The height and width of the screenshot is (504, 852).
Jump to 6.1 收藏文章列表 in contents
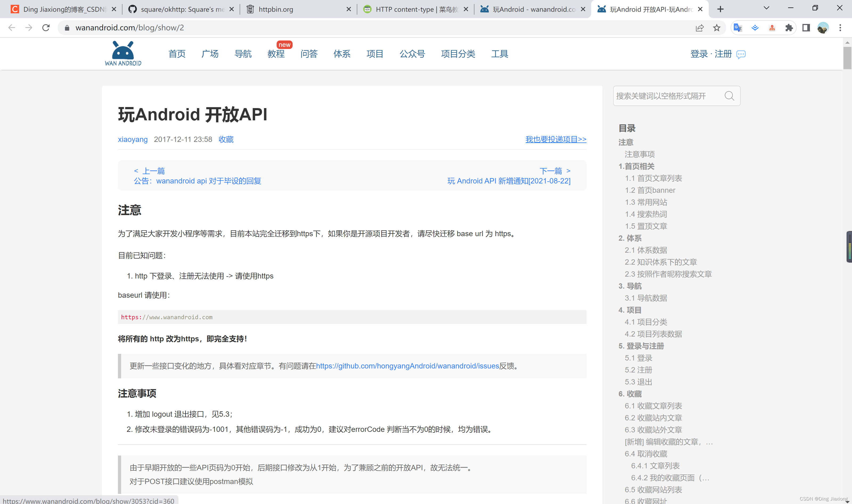653,406
